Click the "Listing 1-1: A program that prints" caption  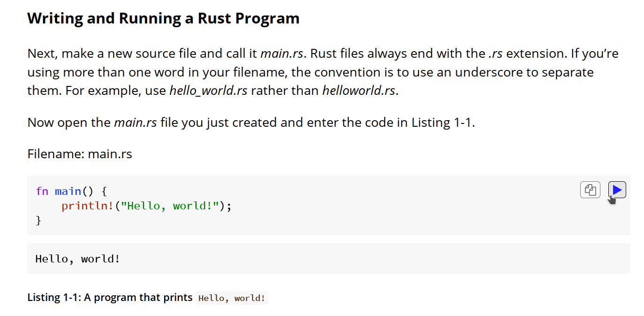[x=110, y=297]
